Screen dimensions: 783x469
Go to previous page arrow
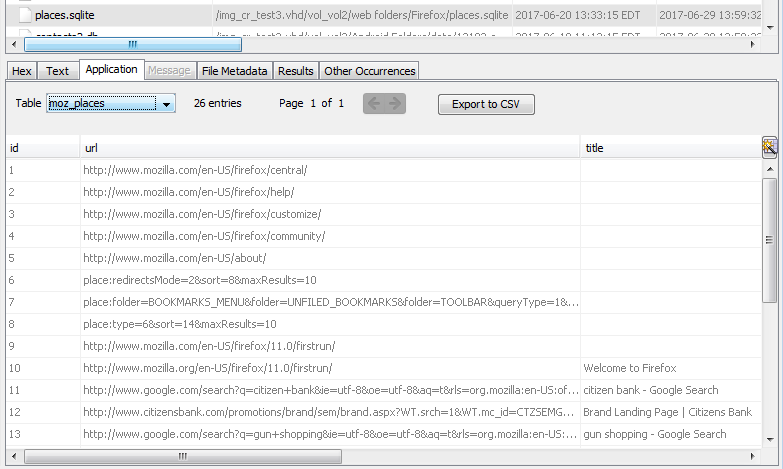pyautogui.click(x=374, y=103)
